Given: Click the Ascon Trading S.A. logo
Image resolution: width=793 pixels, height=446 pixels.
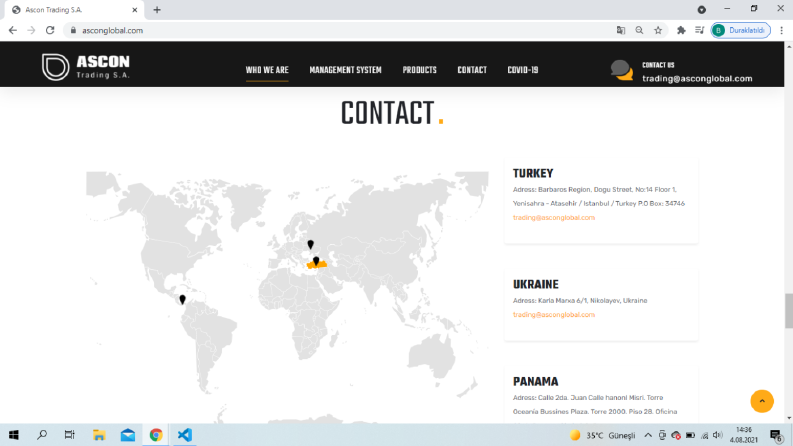Looking at the screenshot, I should [x=85, y=67].
